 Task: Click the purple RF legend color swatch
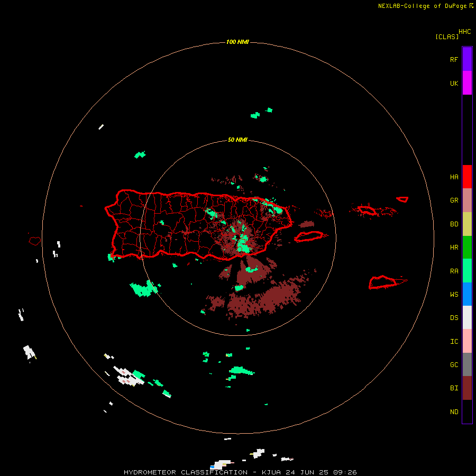pos(467,59)
